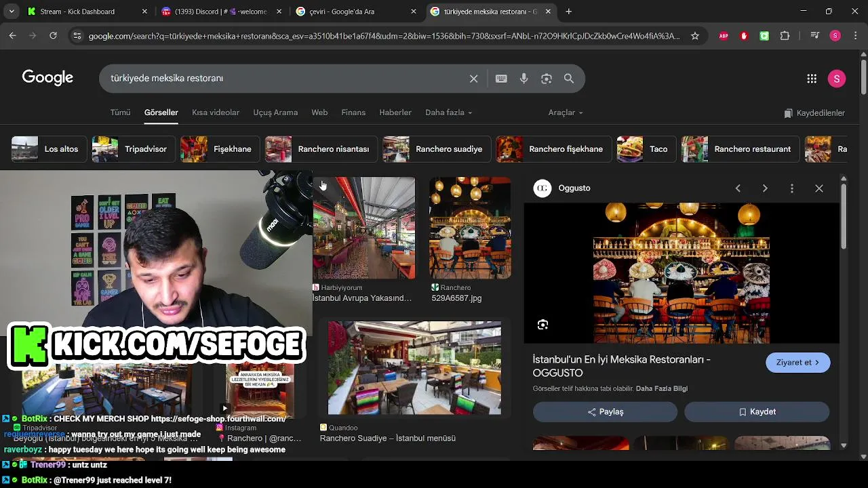868x488 pixels.
Task: Filter by Los altos chip
Action: click(x=48, y=149)
